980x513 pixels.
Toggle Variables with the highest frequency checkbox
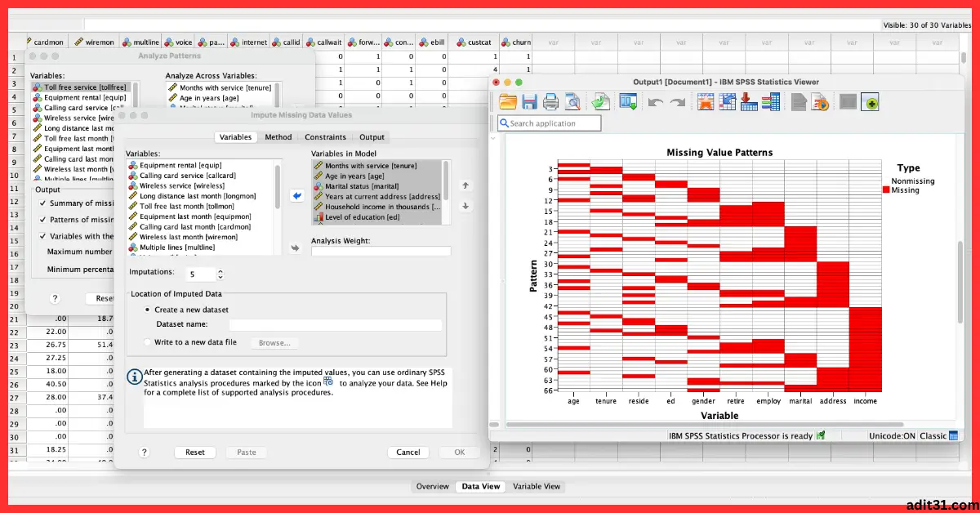coord(42,236)
